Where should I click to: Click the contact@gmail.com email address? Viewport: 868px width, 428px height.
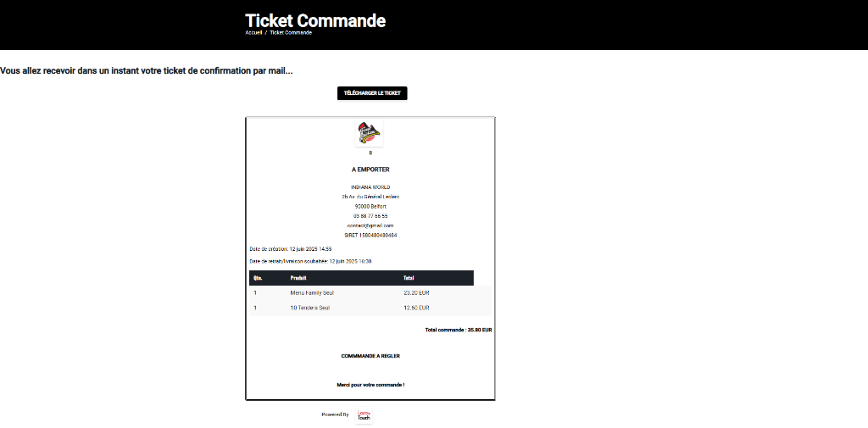click(x=370, y=225)
